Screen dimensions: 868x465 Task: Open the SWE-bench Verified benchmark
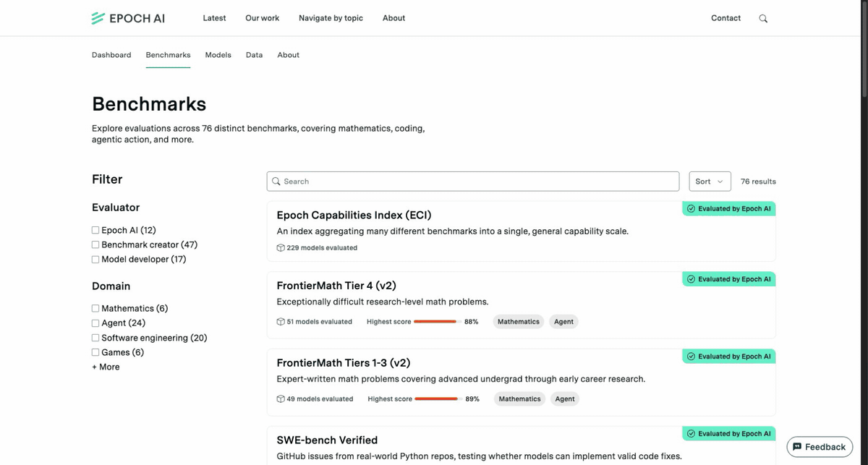coord(327,440)
